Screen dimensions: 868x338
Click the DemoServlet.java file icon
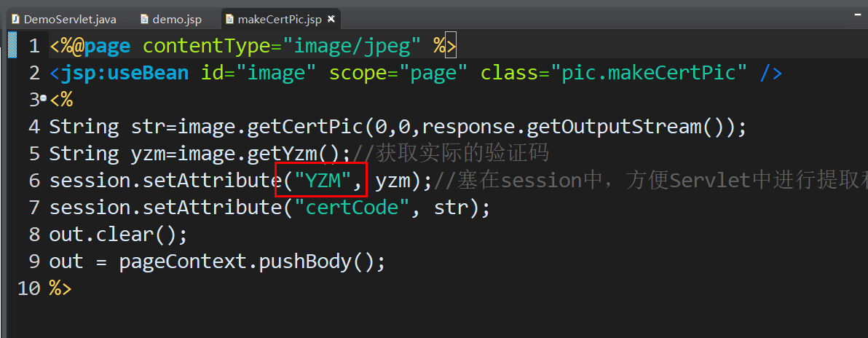coord(15,20)
